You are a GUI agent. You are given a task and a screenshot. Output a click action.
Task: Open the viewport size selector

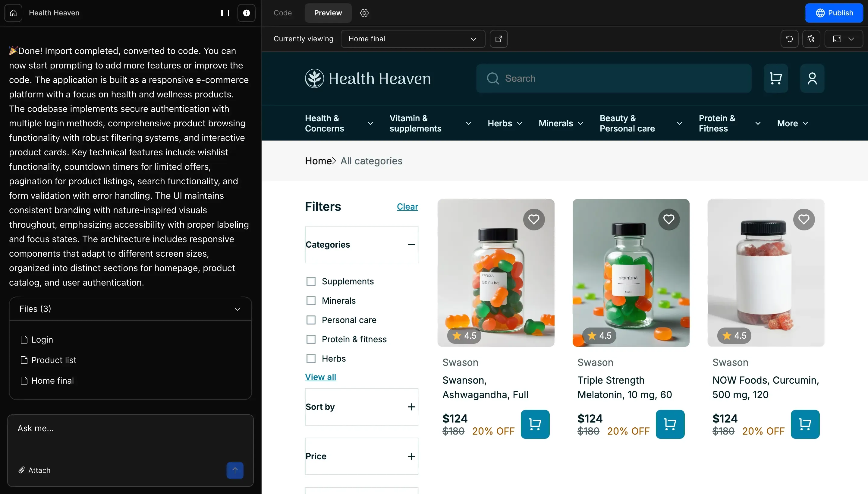tap(844, 39)
